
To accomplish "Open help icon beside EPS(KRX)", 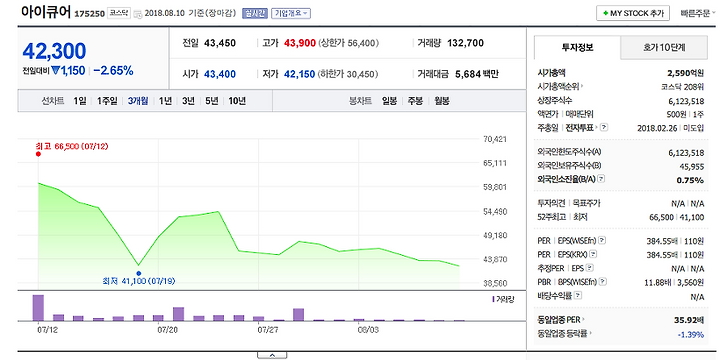I will (594, 253).
